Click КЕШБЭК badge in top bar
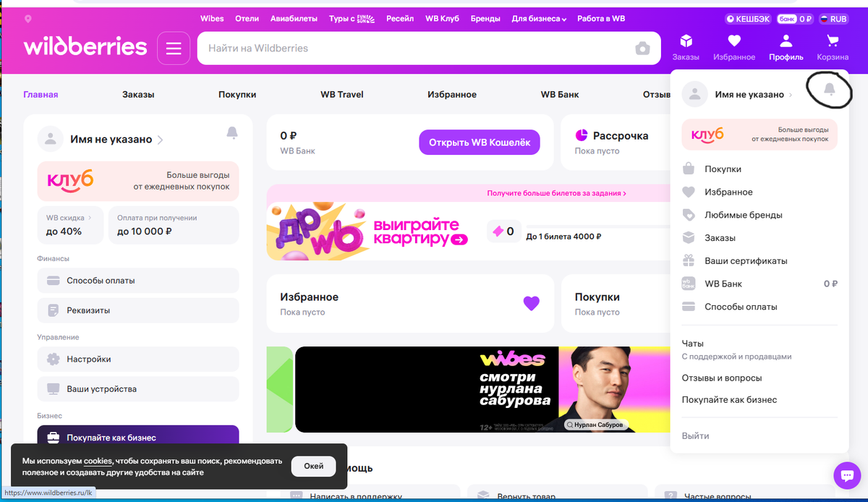868x502 pixels. [749, 19]
